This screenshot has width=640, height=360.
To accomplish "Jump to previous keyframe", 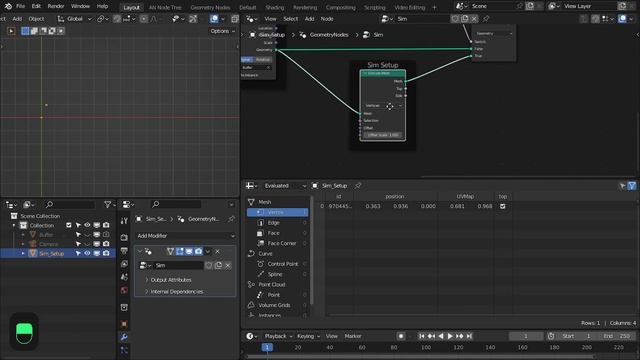I will (x=431, y=336).
